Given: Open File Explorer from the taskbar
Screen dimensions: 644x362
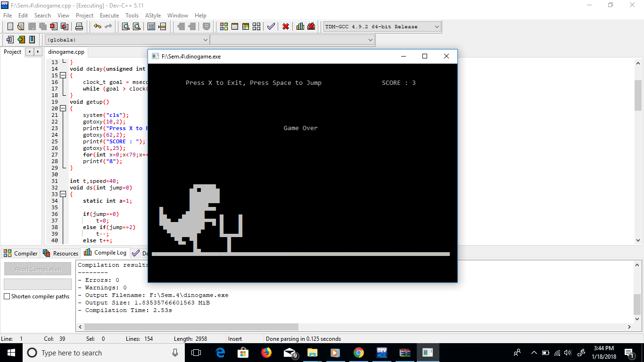Looking at the screenshot, I should point(313,353).
